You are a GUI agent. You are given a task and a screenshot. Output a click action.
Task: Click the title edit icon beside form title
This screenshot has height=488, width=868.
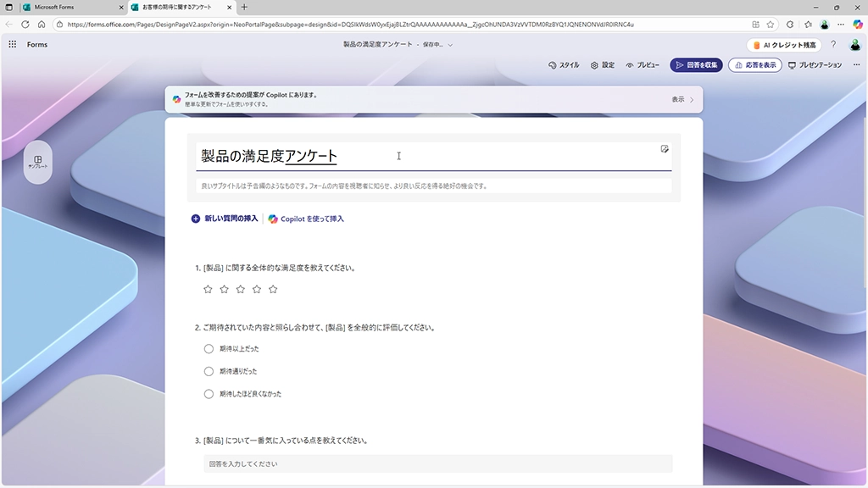[665, 149]
